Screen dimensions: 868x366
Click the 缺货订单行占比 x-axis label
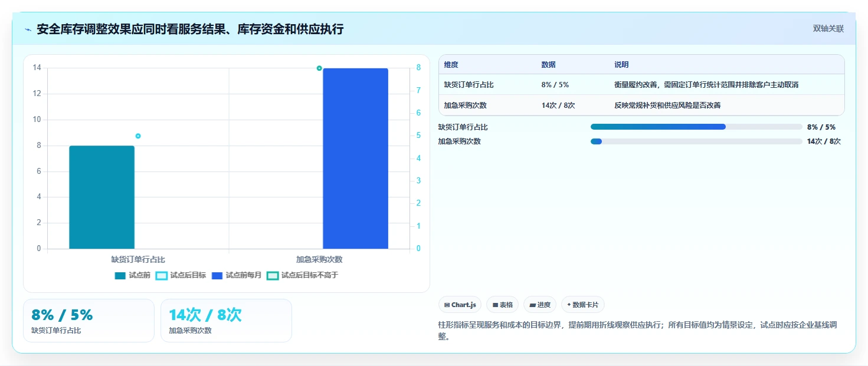[138, 259]
